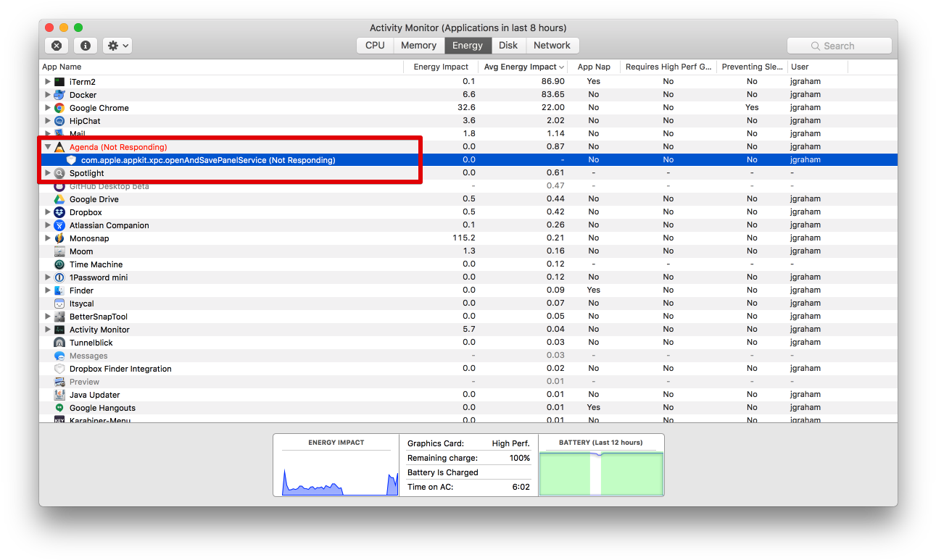This screenshot has height=560, width=936.
Task: Click the Agenda app icon
Action: click(x=59, y=147)
